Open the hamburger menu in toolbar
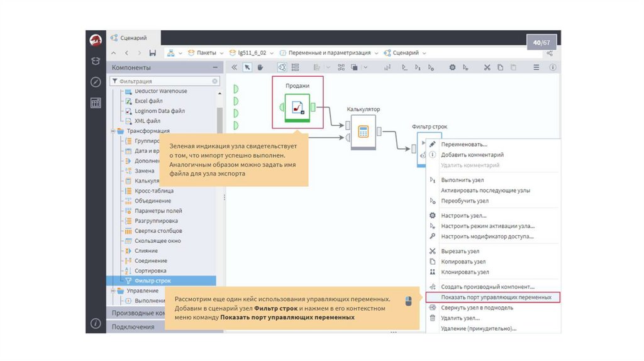644x361 pixels. coord(536,67)
